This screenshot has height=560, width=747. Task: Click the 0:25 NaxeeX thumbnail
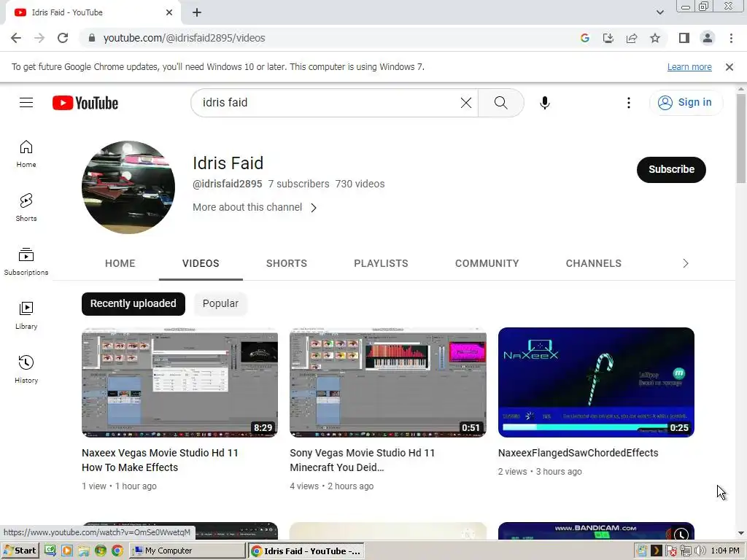click(596, 382)
